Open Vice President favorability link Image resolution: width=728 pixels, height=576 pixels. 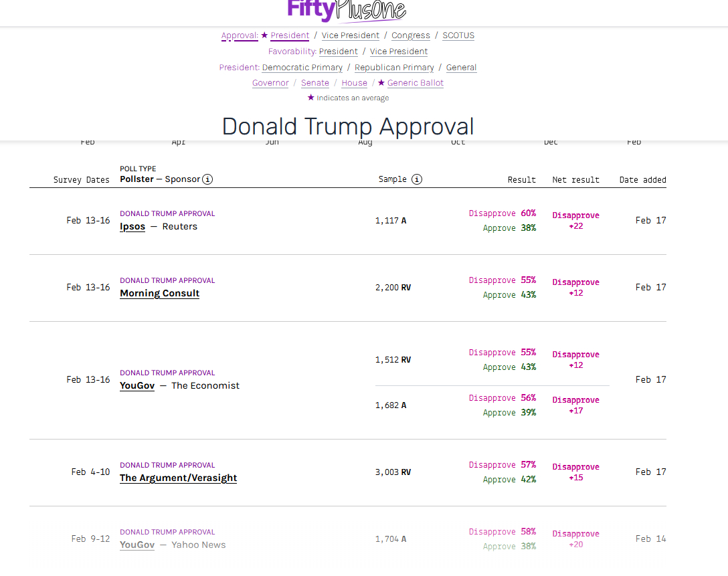coord(399,52)
